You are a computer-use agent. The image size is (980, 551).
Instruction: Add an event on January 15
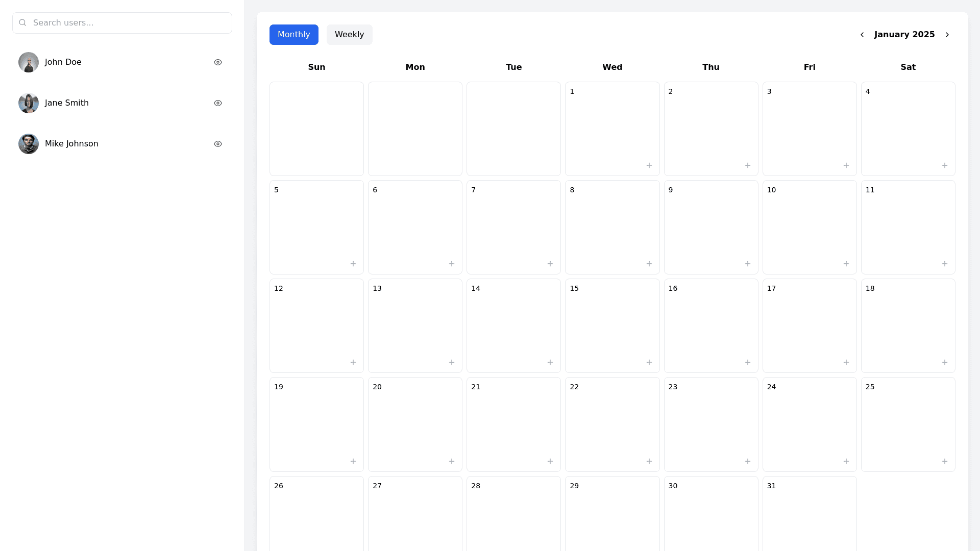[x=649, y=362]
